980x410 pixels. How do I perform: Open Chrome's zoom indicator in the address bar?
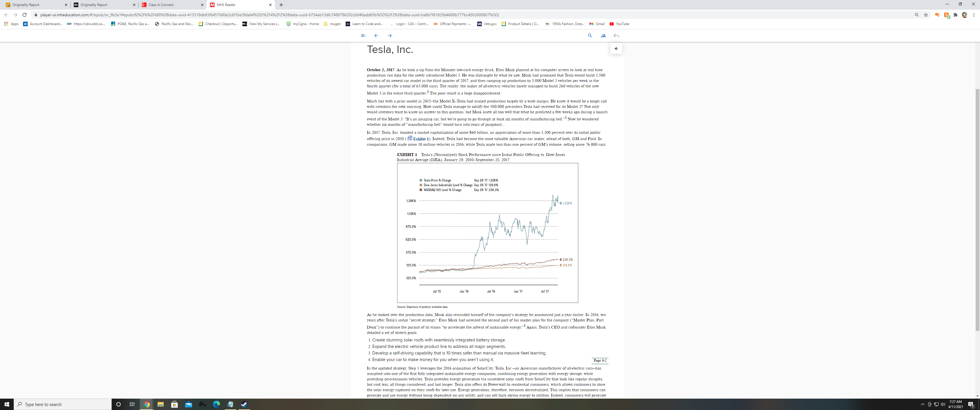coord(916,15)
